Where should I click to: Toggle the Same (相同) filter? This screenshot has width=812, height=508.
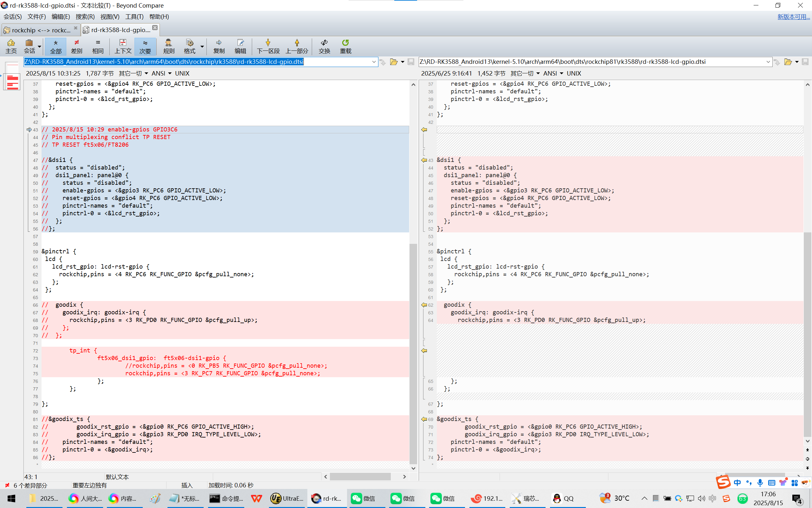coord(98,46)
